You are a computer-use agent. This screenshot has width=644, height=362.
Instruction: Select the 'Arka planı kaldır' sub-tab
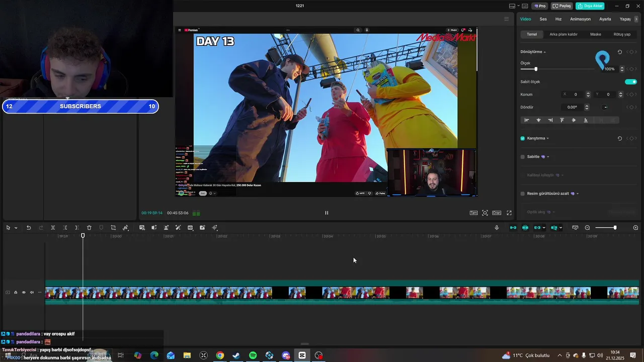(563, 34)
